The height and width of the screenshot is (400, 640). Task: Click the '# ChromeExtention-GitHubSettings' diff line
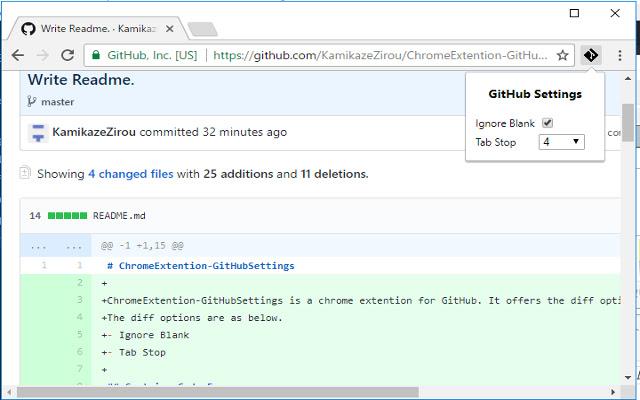[x=200, y=266]
